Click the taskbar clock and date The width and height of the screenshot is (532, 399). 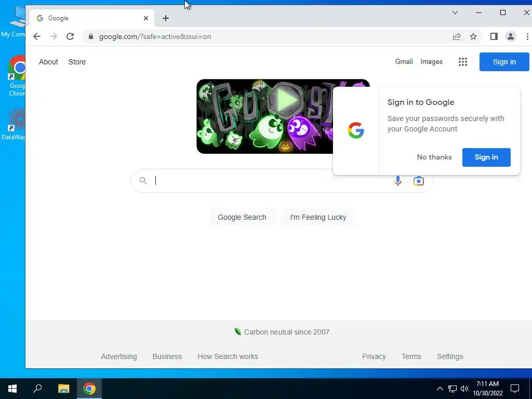click(x=487, y=389)
